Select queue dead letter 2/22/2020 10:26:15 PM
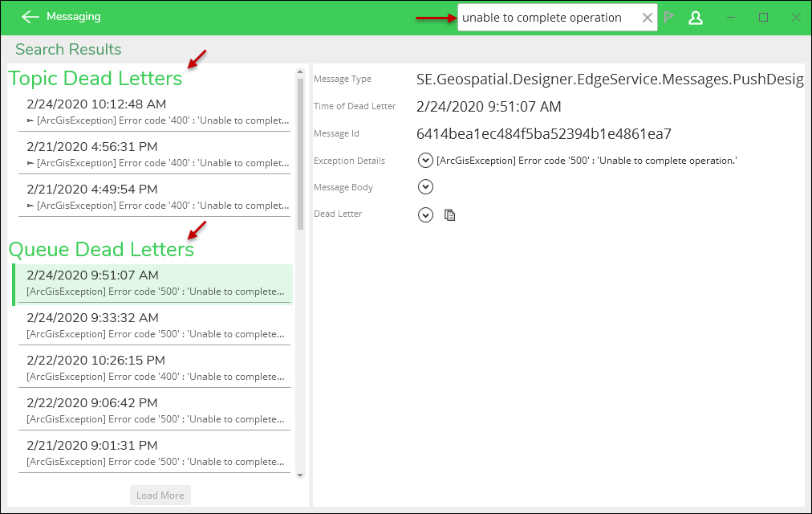 click(x=154, y=368)
